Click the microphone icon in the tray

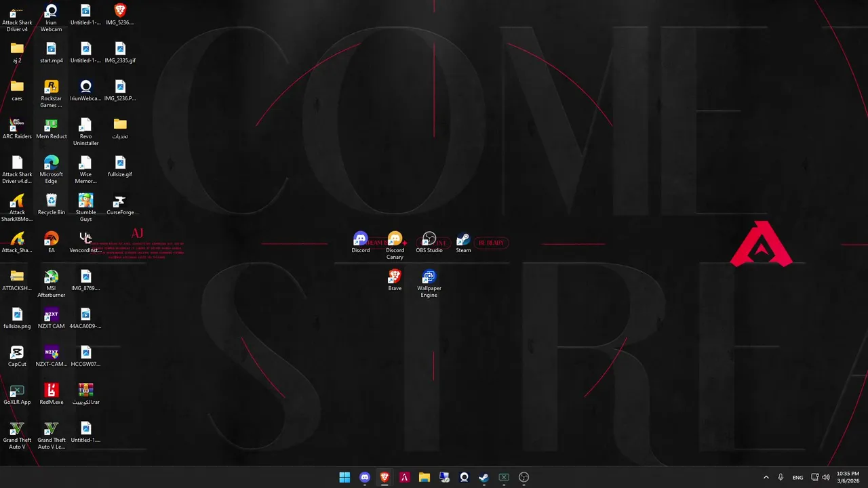[x=781, y=477]
